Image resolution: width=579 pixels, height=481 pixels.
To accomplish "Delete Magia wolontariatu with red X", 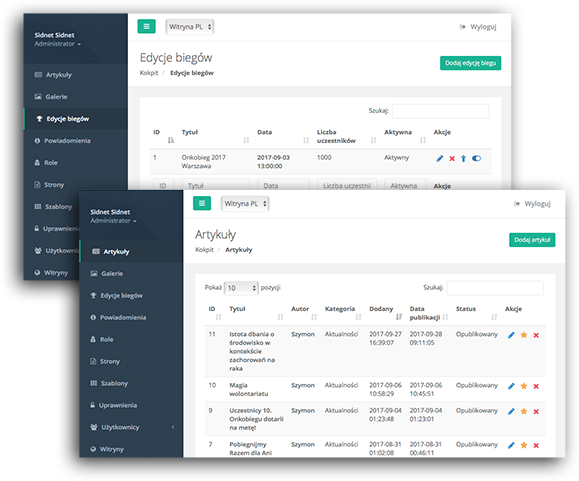I will [x=536, y=386].
